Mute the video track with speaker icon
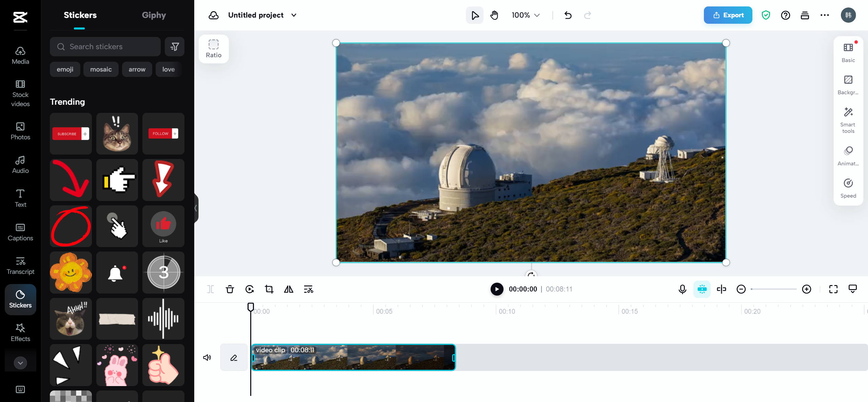This screenshot has height=402, width=868. 207,357
